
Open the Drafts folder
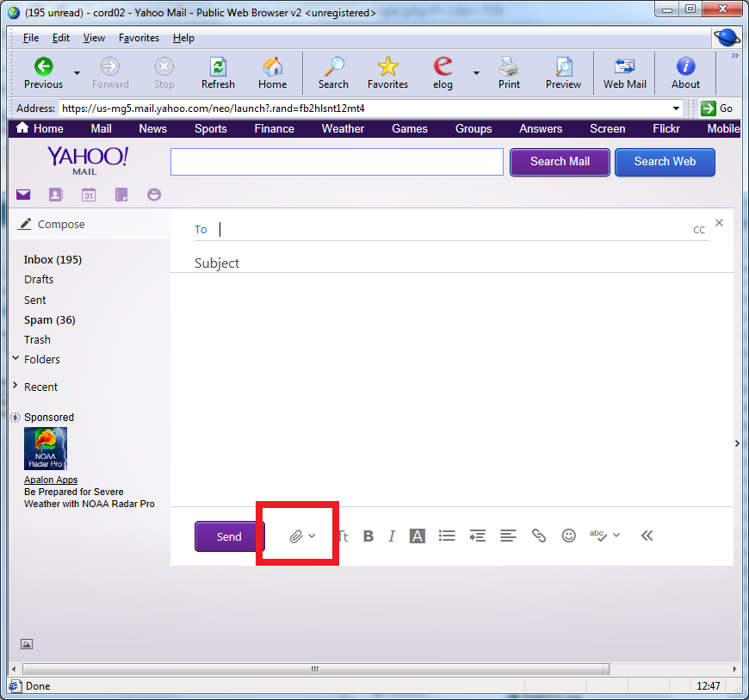pyautogui.click(x=39, y=280)
